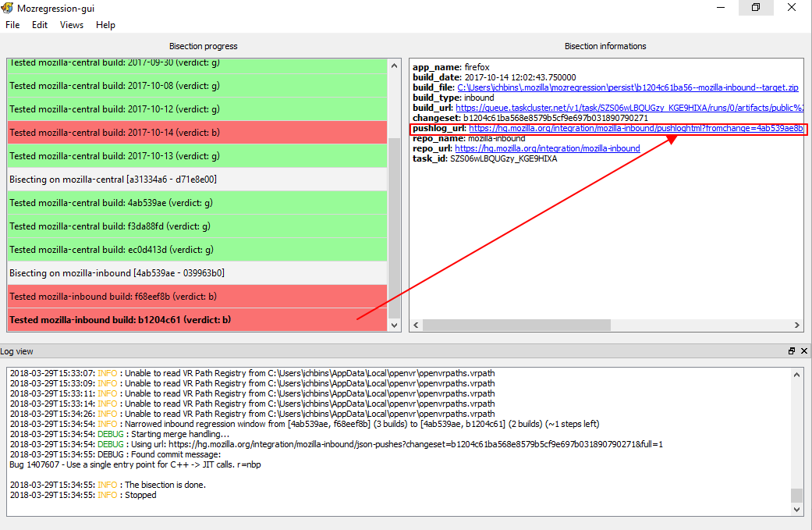Viewport: 812px width, 530px height.
Task: Click the 15:33:07 VR Path Registry log line
Action: click(x=252, y=373)
